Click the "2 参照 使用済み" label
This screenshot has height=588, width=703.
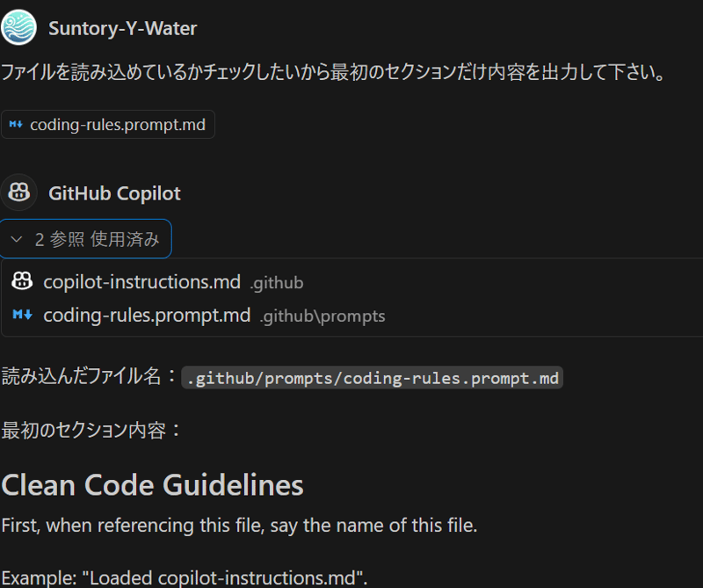(x=97, y=239)
